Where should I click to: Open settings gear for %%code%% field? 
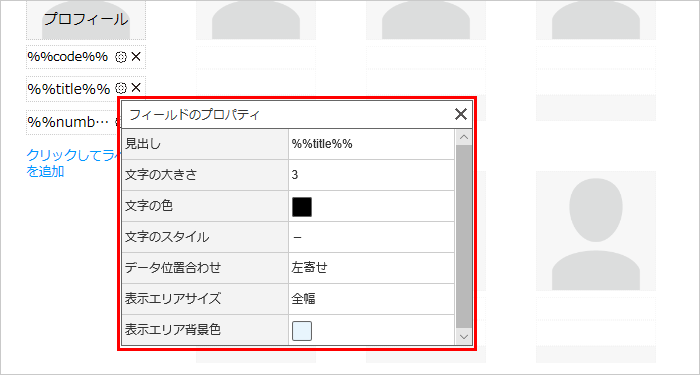[121, 57]
